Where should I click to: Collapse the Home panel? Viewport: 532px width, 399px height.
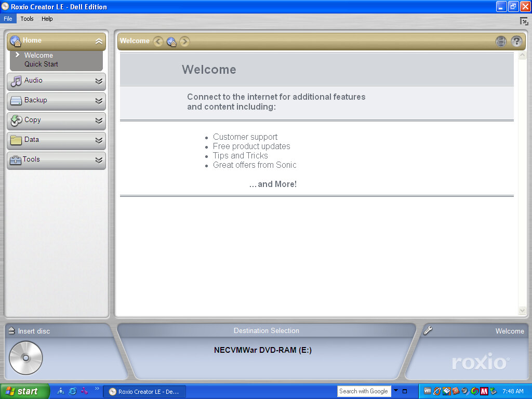(x=99, y=42)
